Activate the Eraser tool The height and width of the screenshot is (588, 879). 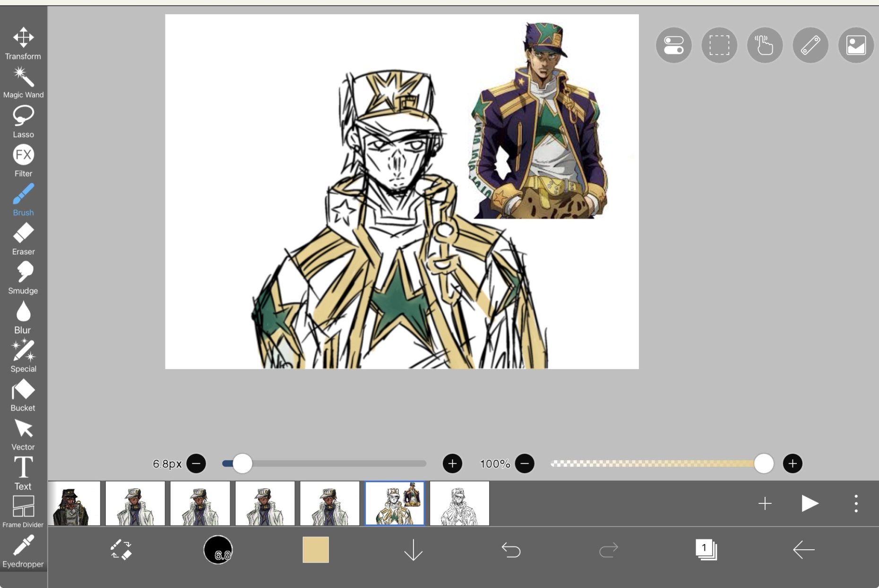pyautogui.click(x=23, y=239)
